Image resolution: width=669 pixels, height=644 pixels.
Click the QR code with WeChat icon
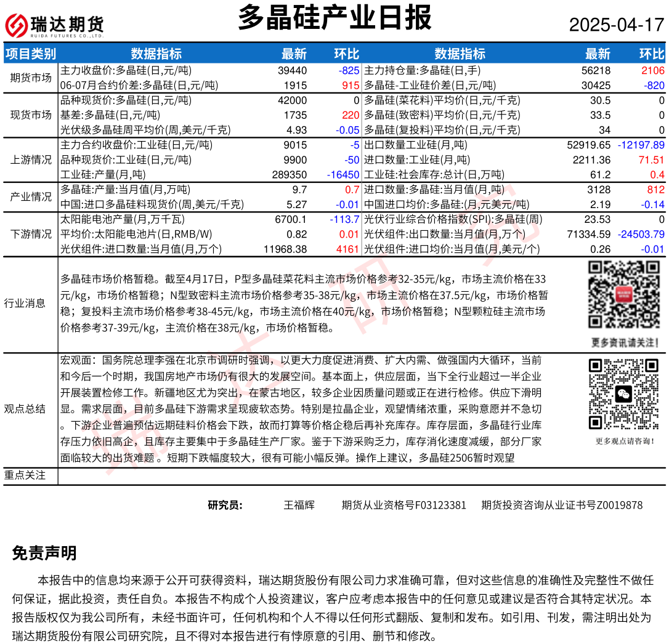coord(625,394)
